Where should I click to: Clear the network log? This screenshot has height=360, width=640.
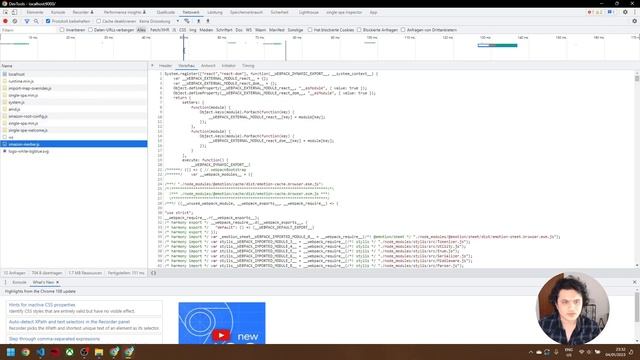click(15, 21)
